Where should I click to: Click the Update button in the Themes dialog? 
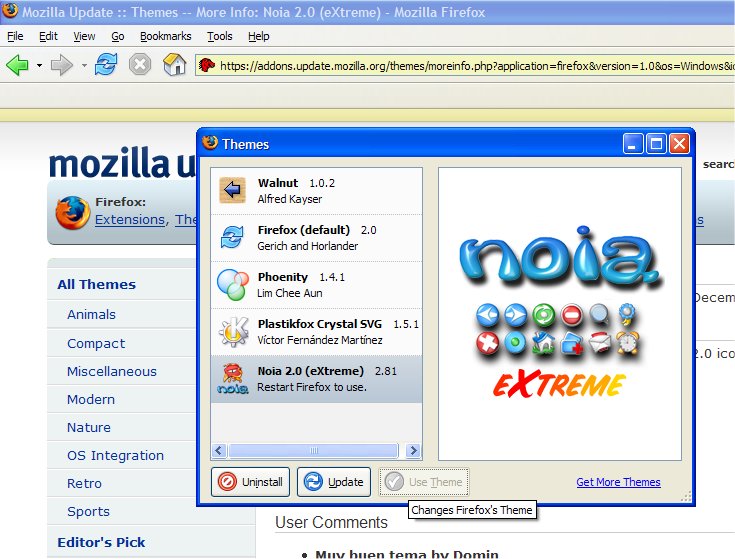[x=334, y=482]
